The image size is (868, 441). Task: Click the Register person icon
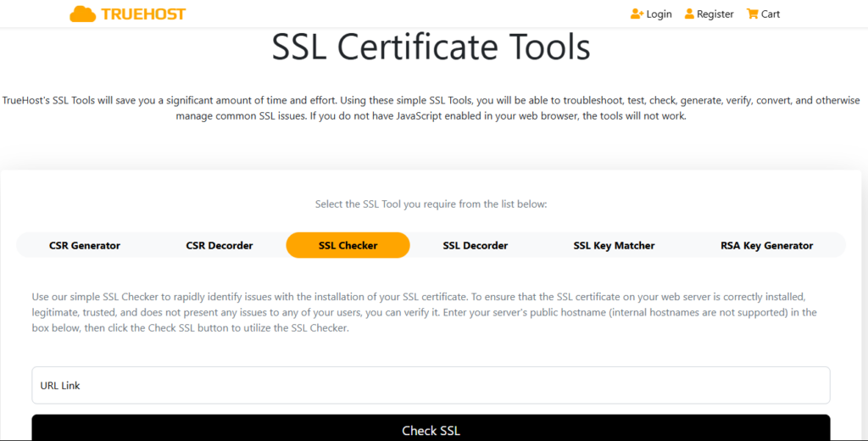coord(689,14)
